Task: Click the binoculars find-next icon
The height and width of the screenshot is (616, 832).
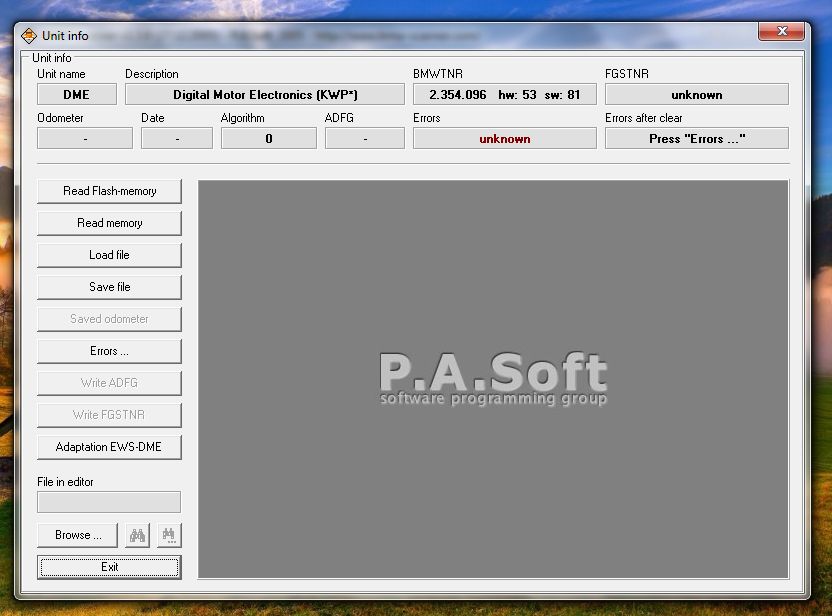Action: tap(169, 535)
